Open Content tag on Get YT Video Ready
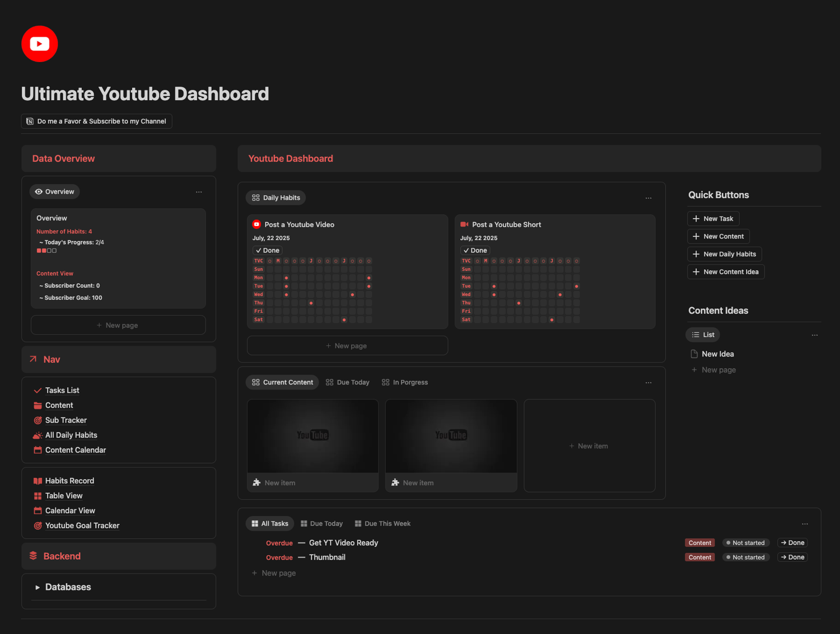The width and height of the screenshot is (840, 634). click(x=700, y=543)
